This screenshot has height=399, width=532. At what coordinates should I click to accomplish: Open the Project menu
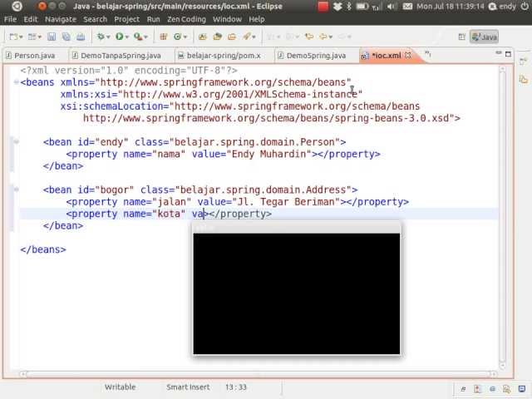(x=126, y=19)
